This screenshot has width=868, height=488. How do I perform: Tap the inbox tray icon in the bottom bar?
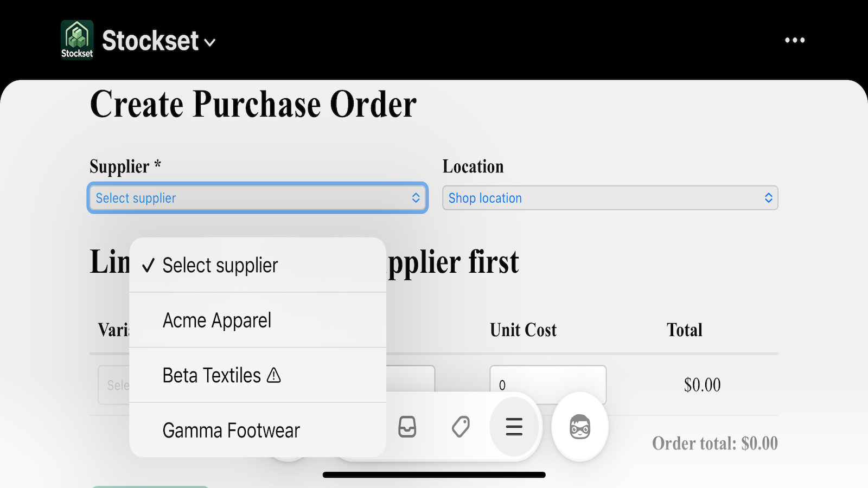click(x=407, y=427)
